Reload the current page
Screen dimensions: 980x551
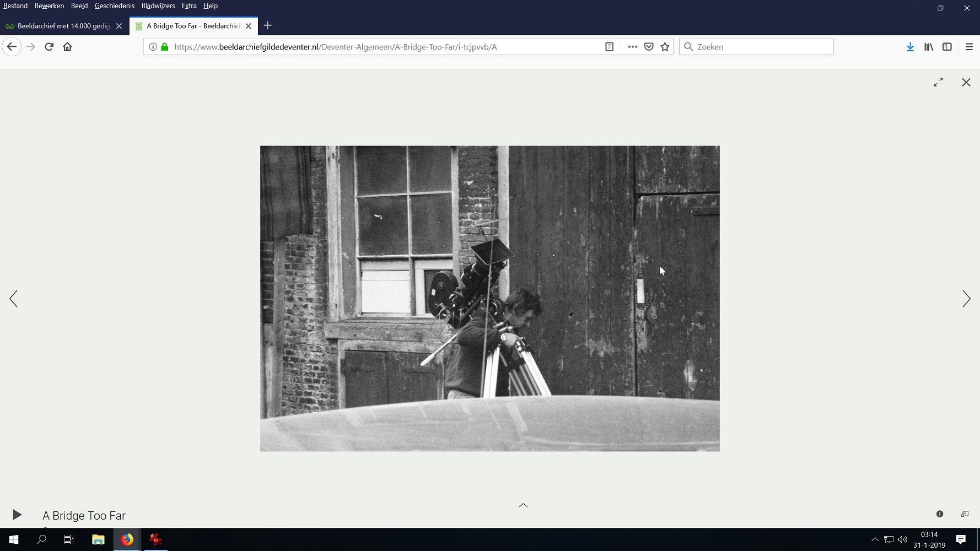(49, 47)
